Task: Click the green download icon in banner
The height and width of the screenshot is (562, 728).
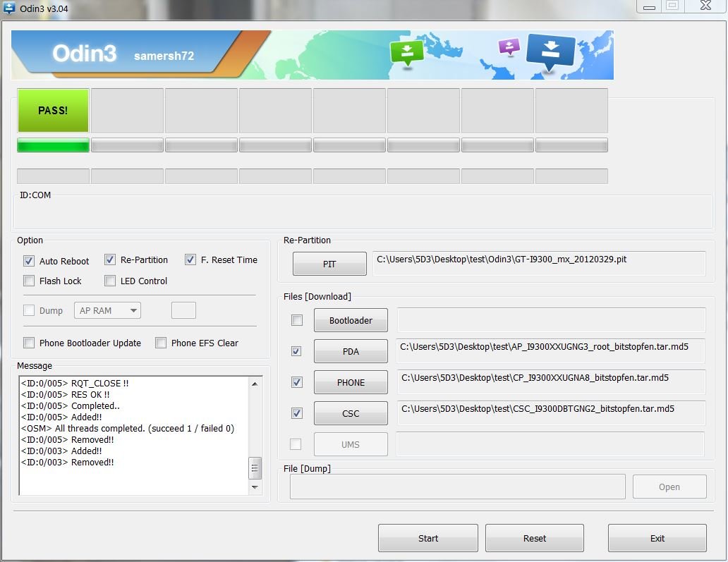Action: click(407, 54)
